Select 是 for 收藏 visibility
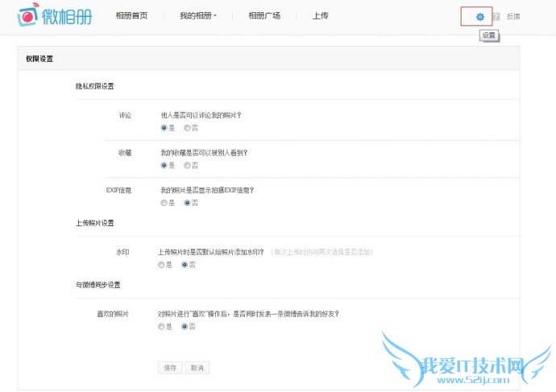556x392 pixels. [x=164, y=165]
